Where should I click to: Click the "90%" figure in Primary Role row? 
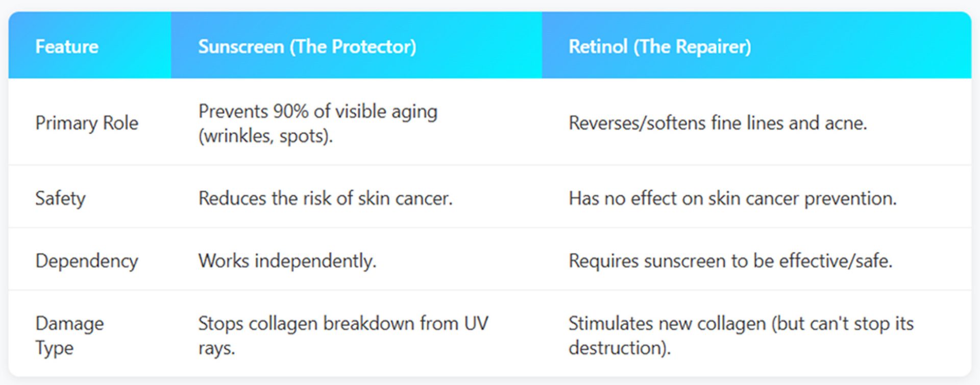tap(290, 111)
